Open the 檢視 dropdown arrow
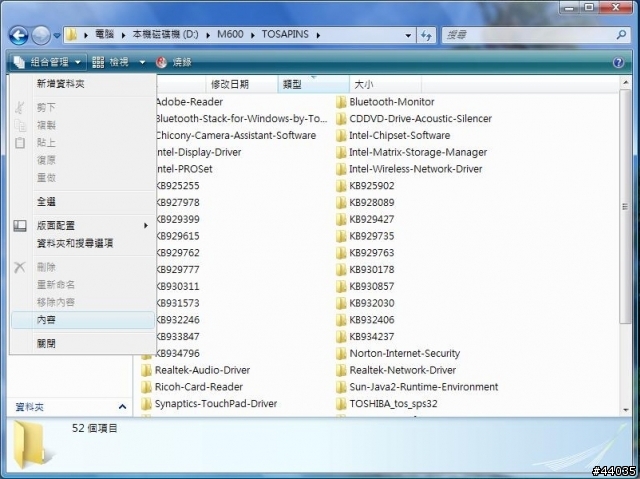This screenshot has width=640, height=479. point(142,62)
